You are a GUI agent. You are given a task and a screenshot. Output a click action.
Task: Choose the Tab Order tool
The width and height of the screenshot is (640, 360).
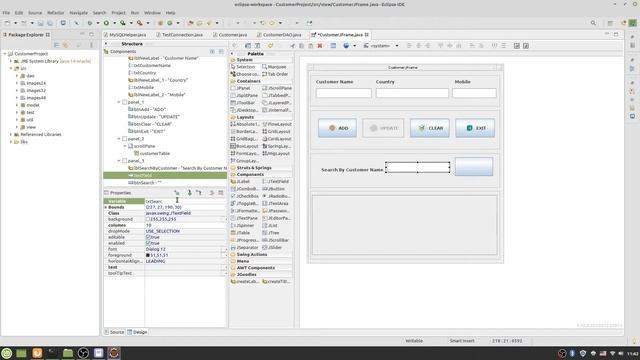click(x=276, y=74)
